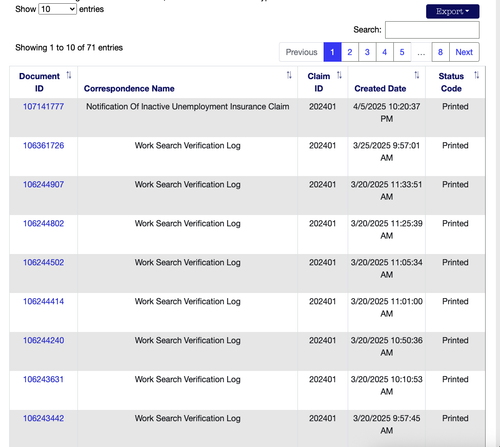Viewport: 500px width, 447px height.
Task: Sort by Document ID column arrows
Action: click(x=69, y=75)
